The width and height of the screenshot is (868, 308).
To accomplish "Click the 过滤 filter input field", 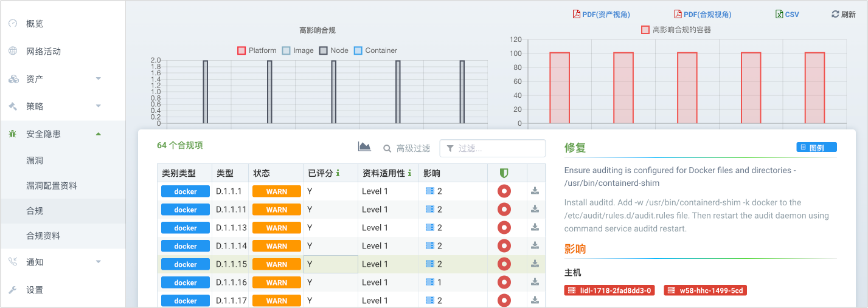I will [x=499, y=148].
